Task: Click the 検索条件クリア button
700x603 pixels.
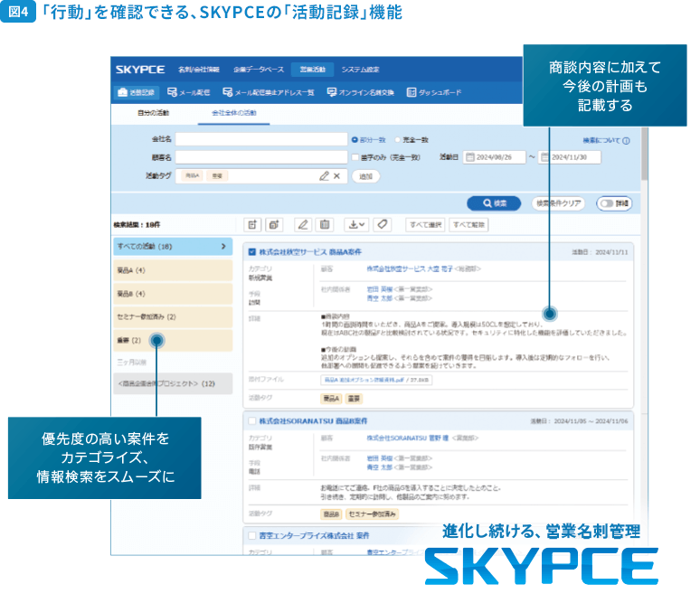Action: coord(558,203)
